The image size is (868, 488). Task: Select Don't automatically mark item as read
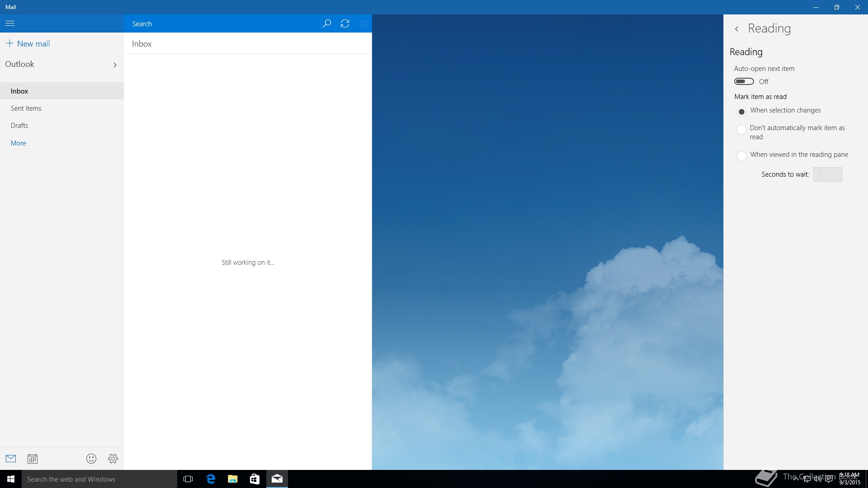[741, 130]
